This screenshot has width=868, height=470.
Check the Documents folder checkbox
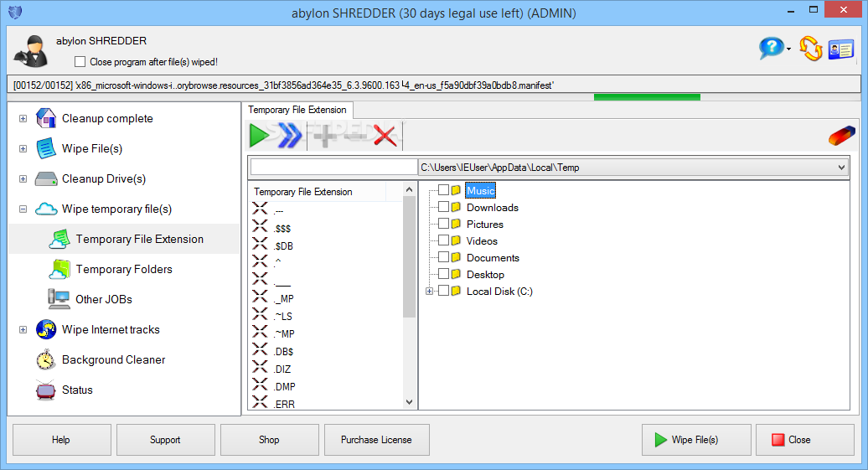pos(443,257)
